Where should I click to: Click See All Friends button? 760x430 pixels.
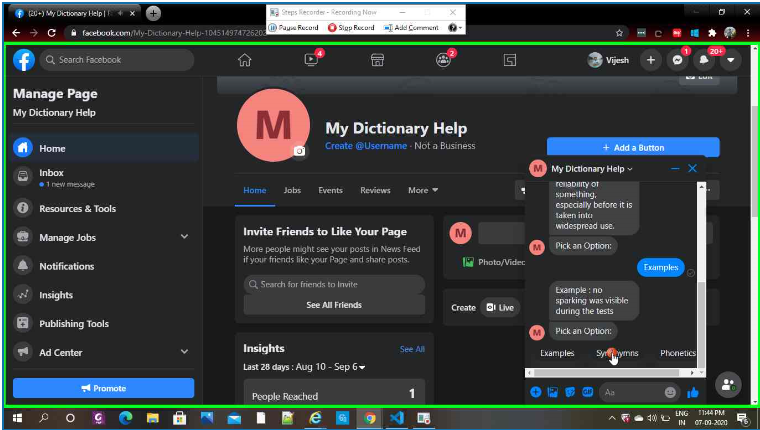point(334,305)
